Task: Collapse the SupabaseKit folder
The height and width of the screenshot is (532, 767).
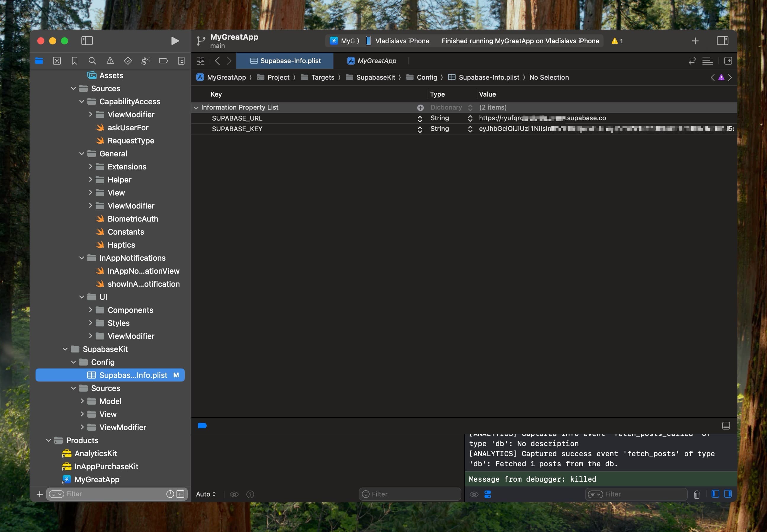Action: point(65,349)
